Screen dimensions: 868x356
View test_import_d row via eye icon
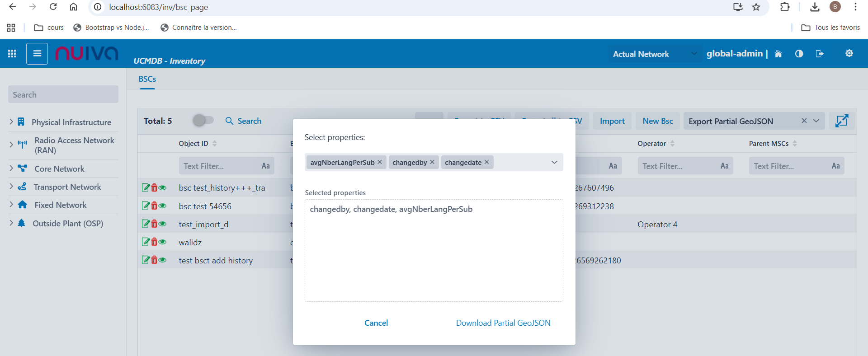163,224
